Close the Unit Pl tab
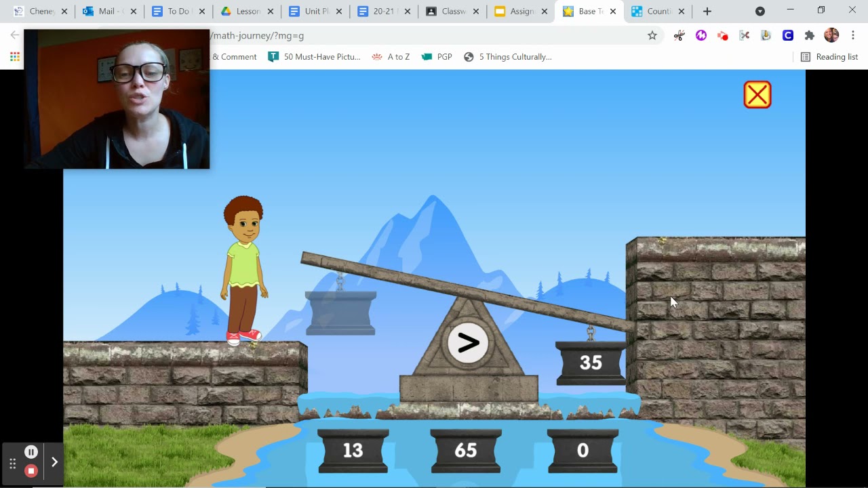 pos(339,12)
